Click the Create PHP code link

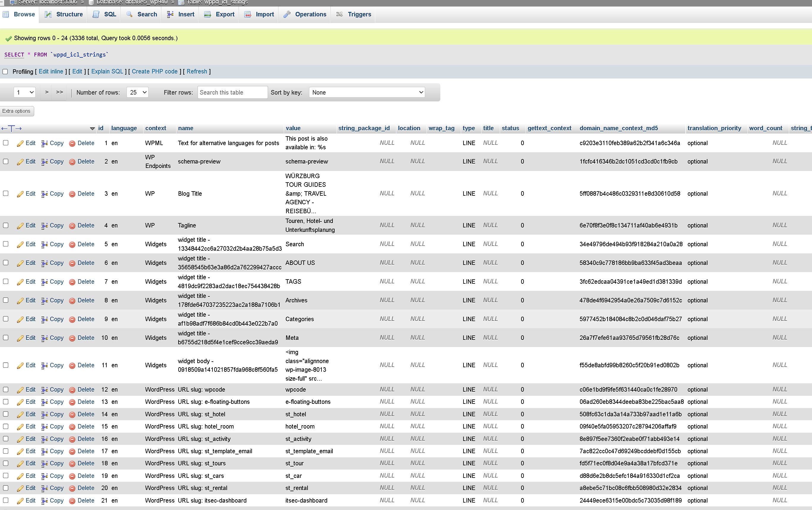[x=155, y=71]
